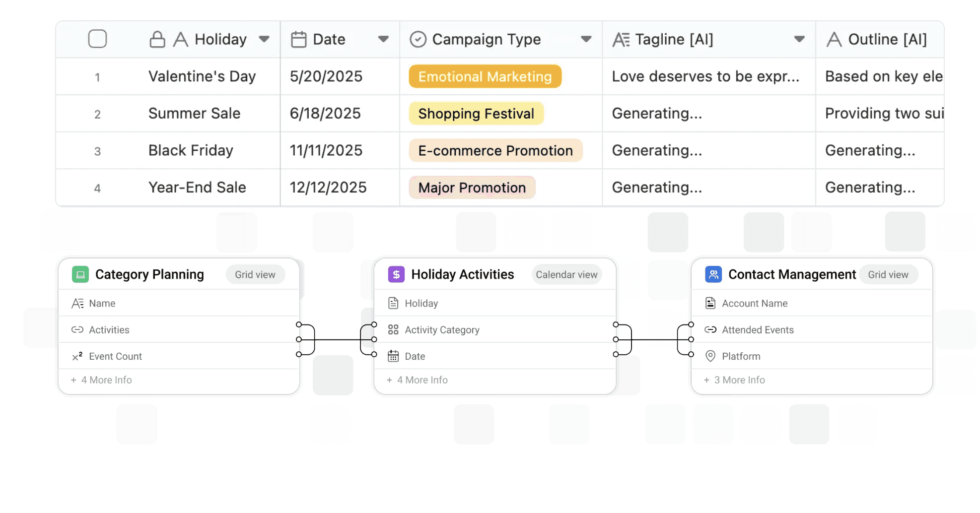This screenshot has height=513, width=980.
Task: Expand the Tagline [AI] column dropdown
Action: click(x=799, y=39)
